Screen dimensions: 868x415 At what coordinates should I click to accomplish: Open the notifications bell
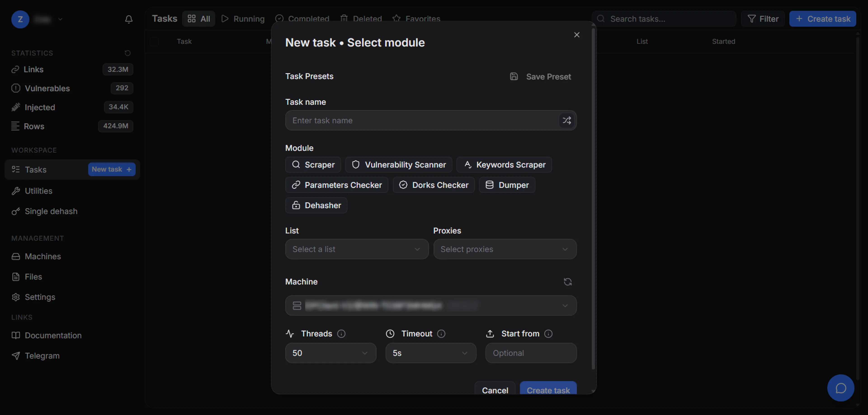129,19
